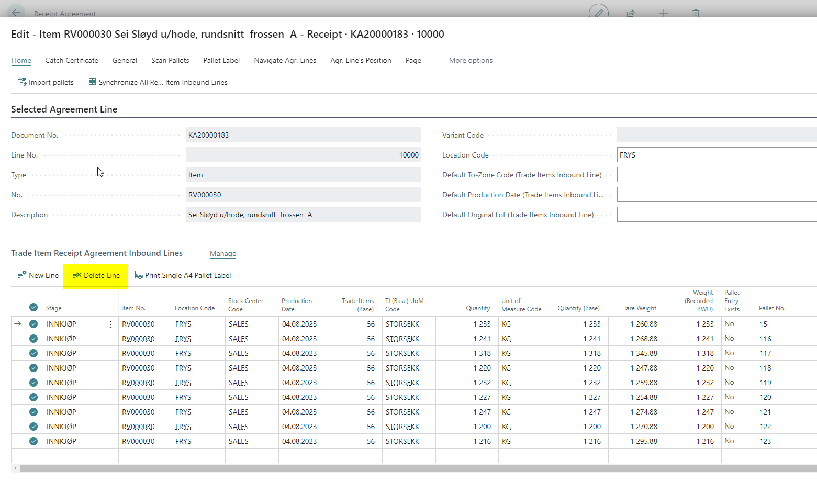Toggle the selection circle for pallet 15 row

(x=33, y=324)
